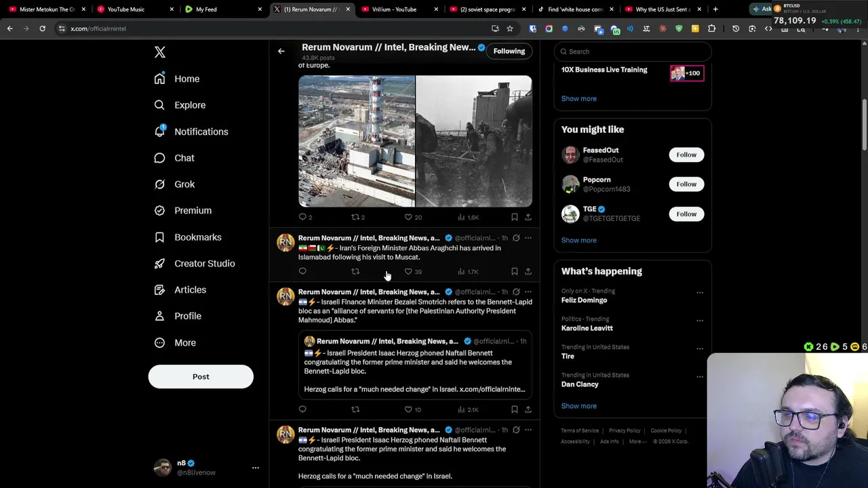Open Notifications in the sidebar
This screenshot has height=488, width=868.
point(191,131)
